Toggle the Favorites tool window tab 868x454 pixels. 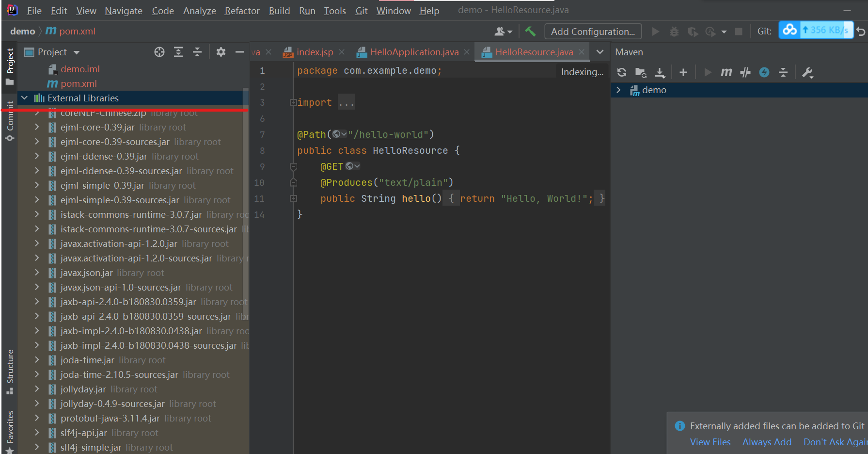click(x=10, y=432)
